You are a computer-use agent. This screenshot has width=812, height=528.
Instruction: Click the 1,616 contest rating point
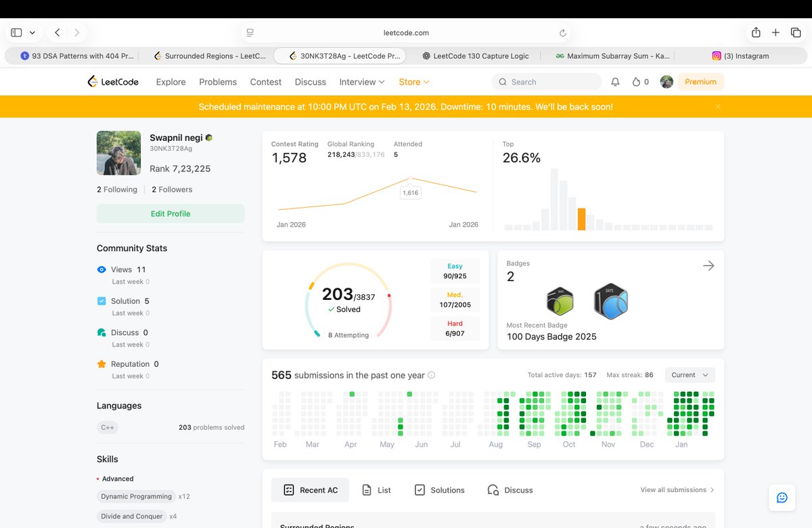(410, 179)
